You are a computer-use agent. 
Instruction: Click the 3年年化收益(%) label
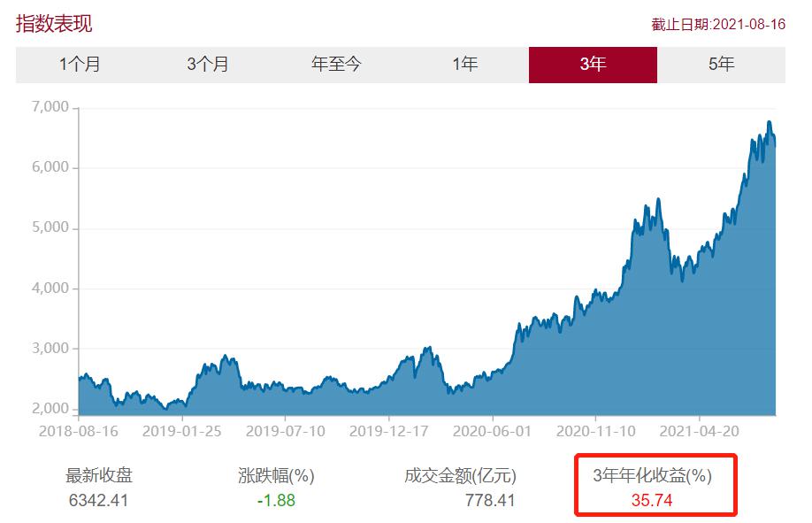pos(653,476)
